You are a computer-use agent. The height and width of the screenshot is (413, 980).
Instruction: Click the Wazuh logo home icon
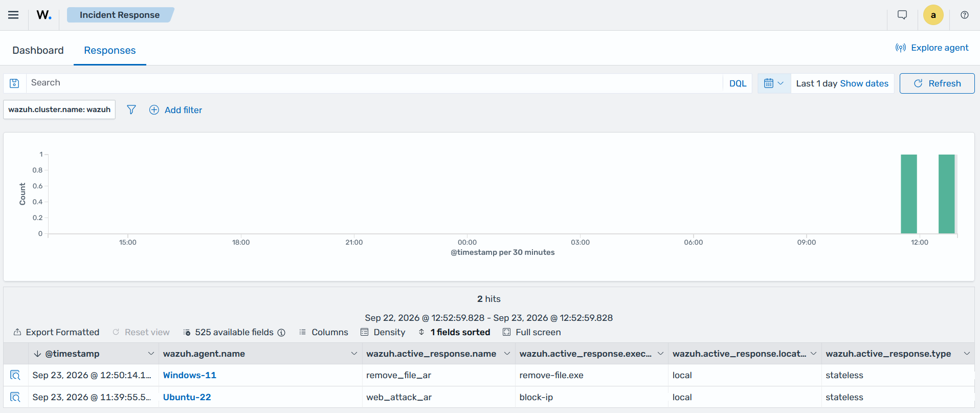point(44,15)
